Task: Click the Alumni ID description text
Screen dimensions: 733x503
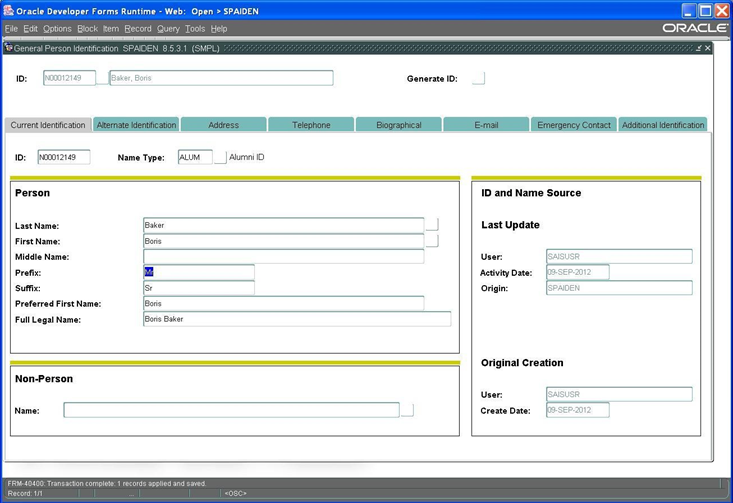Action: pos(247,157)
